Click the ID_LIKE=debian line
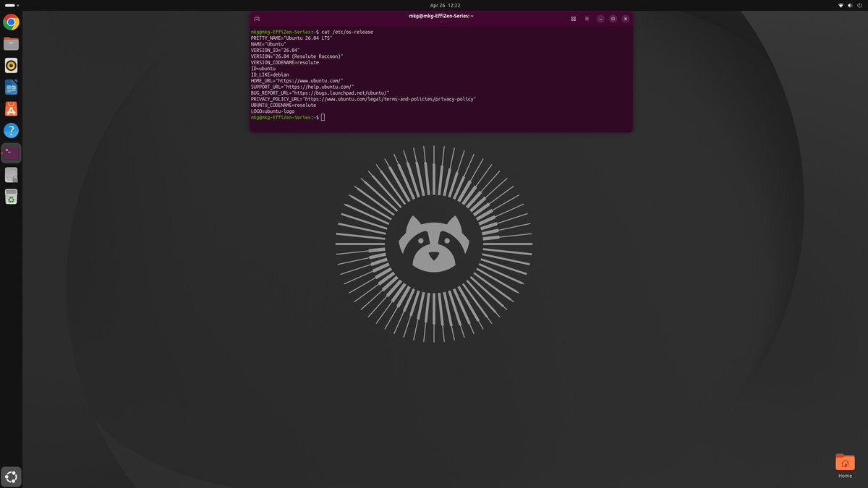The image size is (868, 488). click(270, 74)
